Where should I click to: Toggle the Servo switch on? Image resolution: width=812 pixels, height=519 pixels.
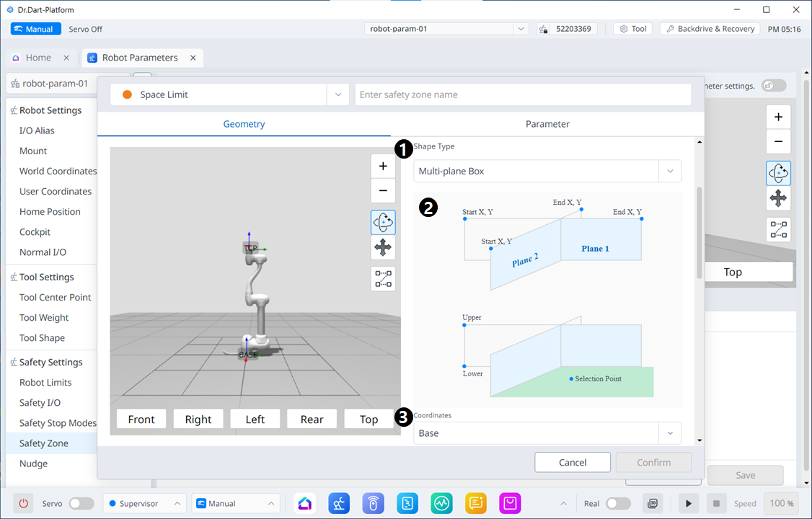81,503
